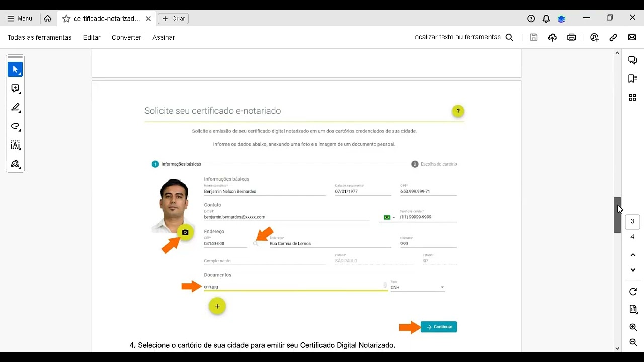
Task: Copy link with the chain icon
Action: point(613,37)
